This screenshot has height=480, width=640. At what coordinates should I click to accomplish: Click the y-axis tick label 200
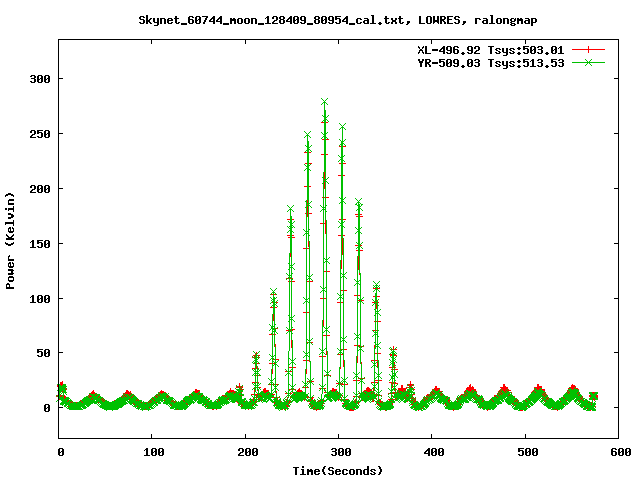tap(40, 189)
